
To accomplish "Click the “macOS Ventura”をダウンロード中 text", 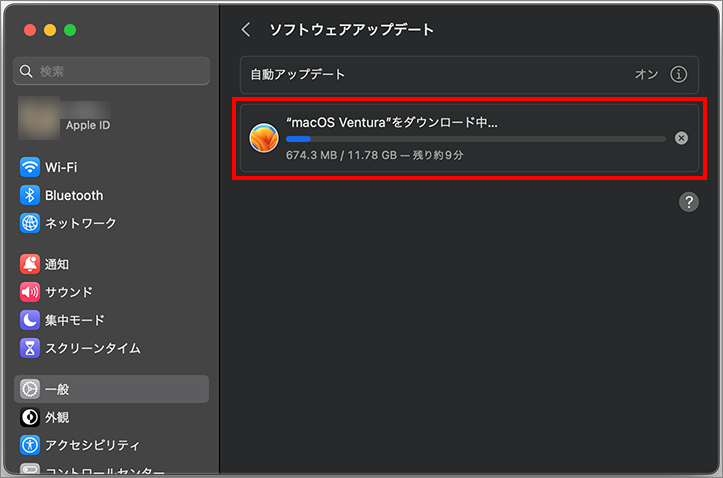I will coord(392,122).
